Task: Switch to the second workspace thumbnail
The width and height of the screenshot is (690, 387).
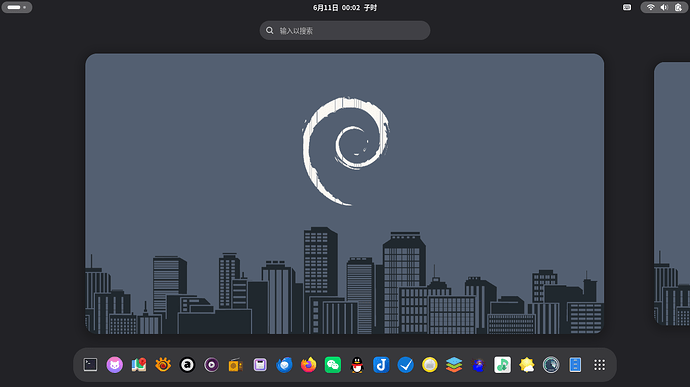Action: tap(672, 194)
